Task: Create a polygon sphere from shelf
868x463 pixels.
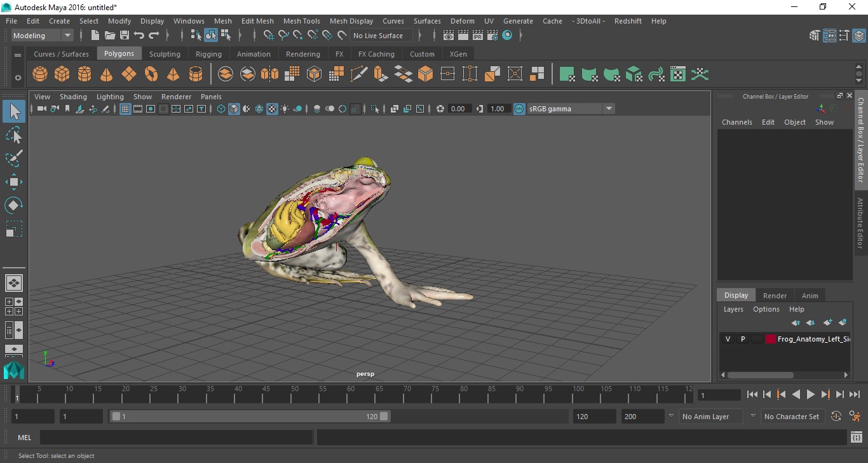Action: 40,74
